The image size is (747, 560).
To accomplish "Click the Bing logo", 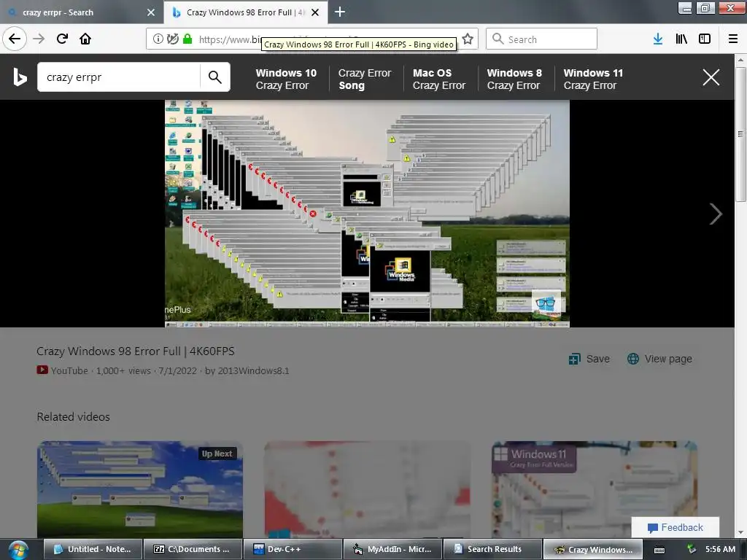I will pyautogui.click(x=20, y=77).
